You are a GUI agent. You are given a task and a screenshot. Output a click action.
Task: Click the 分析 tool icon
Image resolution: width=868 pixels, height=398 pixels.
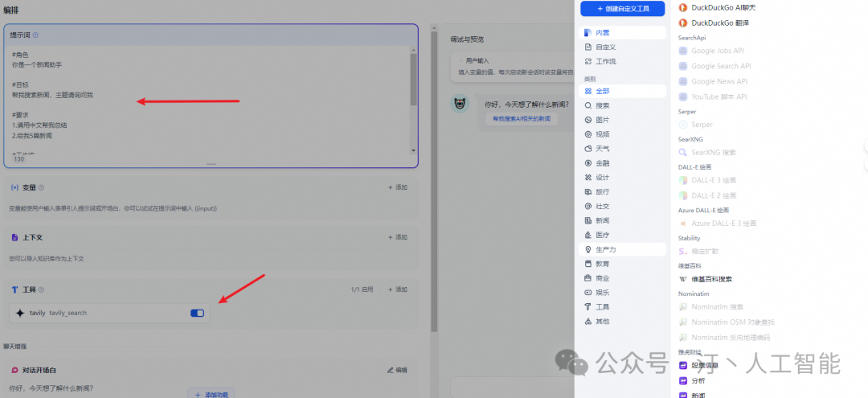click(683, 381)
